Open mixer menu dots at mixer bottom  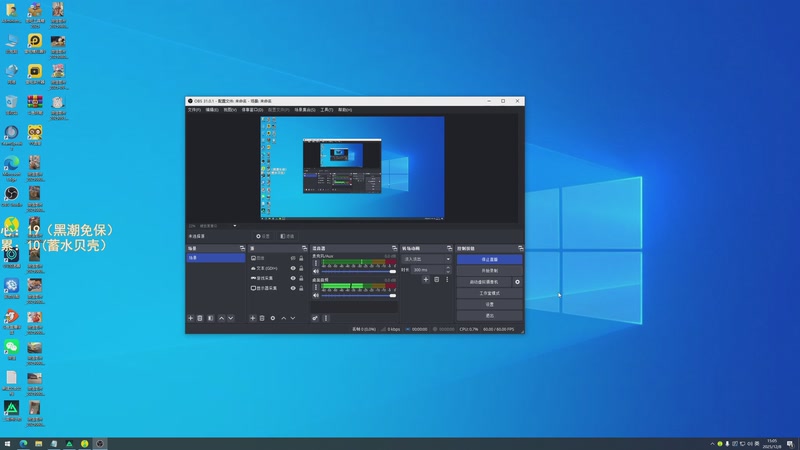pyautogui.click(x=326, y=318)
